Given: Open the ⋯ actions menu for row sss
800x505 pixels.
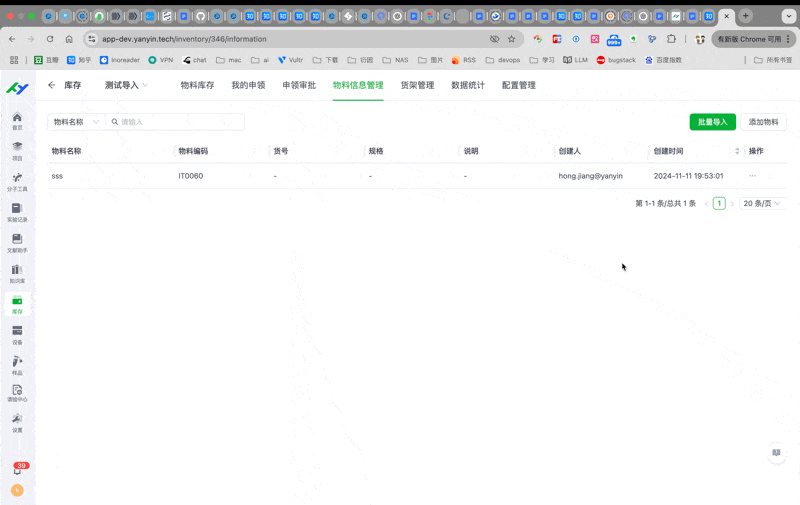Looking at the screenshot, I should pyautogui.click(x=753, y=176).
